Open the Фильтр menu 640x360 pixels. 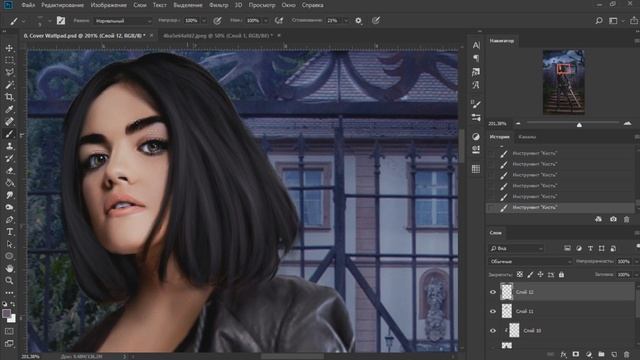[x=219, y=5]
